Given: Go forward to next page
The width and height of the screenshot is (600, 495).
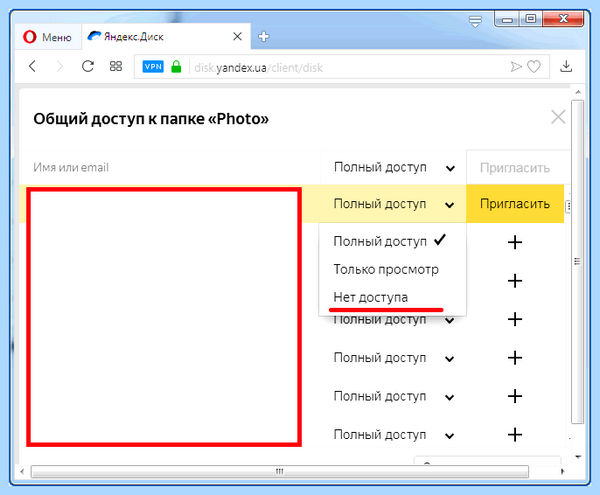Looking at the screenshot, I should 59,67.
